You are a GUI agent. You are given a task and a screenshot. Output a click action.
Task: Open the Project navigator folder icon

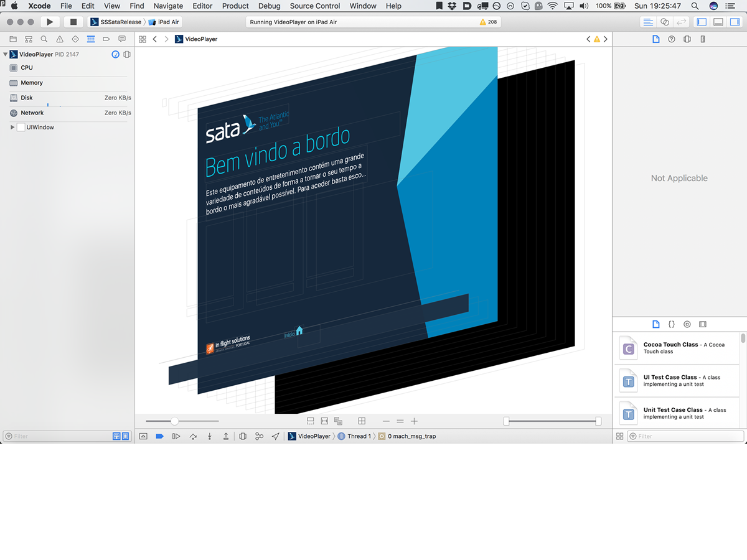[13, 39]
